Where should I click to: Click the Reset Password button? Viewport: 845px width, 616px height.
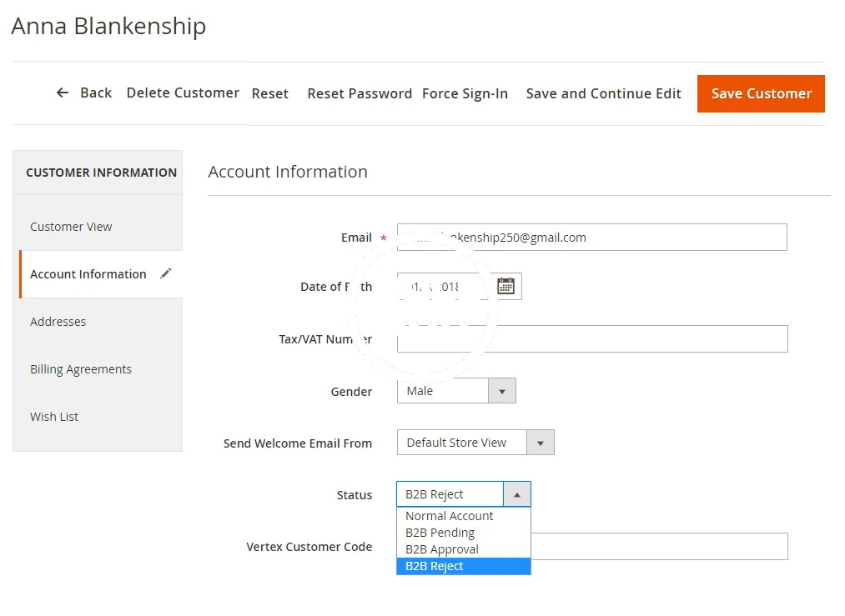click(360, 93)
